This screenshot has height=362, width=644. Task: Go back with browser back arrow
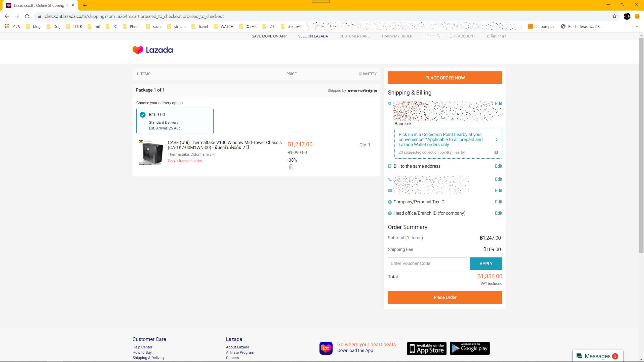click(x=7, y=16)
